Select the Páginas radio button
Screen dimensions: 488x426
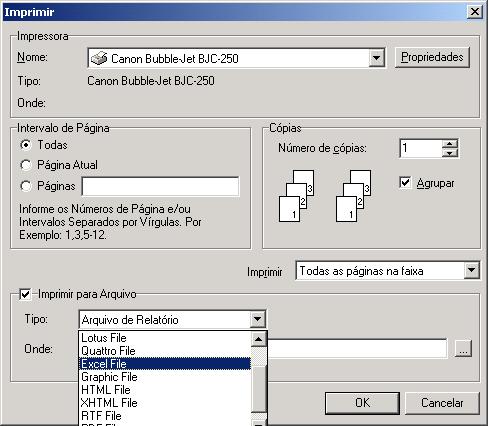tap(26, 186)
